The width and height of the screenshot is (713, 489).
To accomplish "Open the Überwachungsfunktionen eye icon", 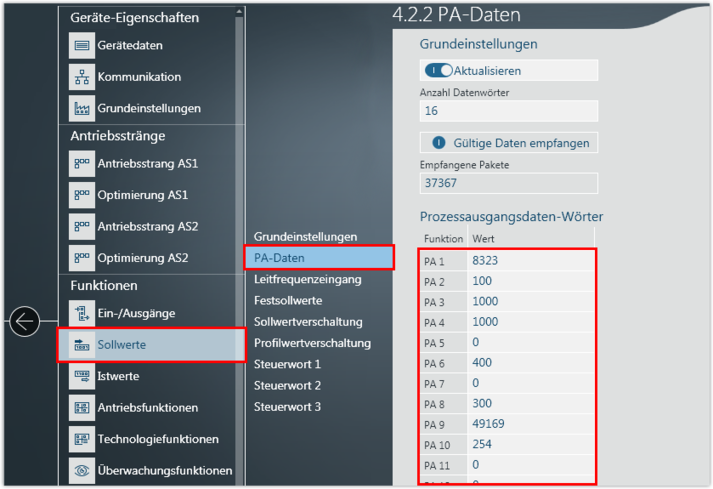I will tap(81, 470).
